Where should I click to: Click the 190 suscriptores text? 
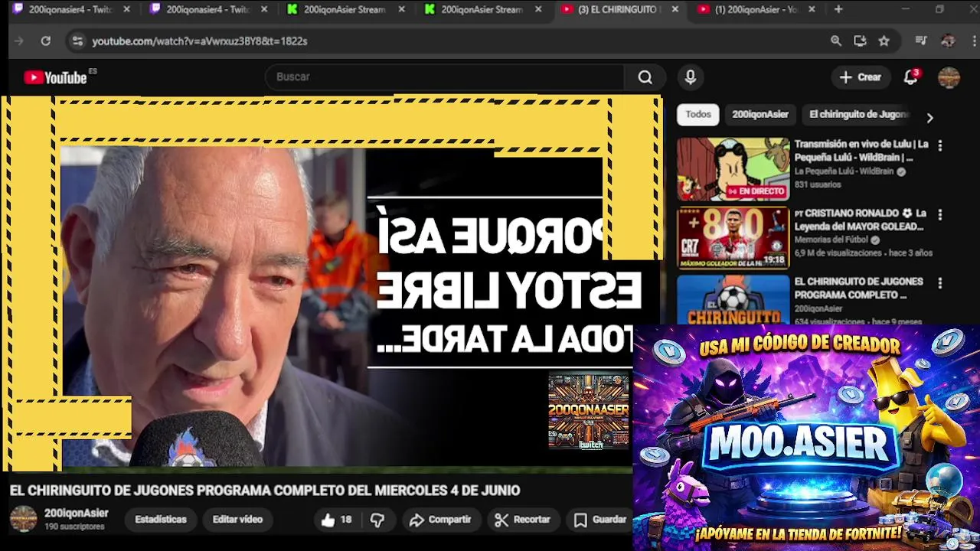[x=74, y=527]
